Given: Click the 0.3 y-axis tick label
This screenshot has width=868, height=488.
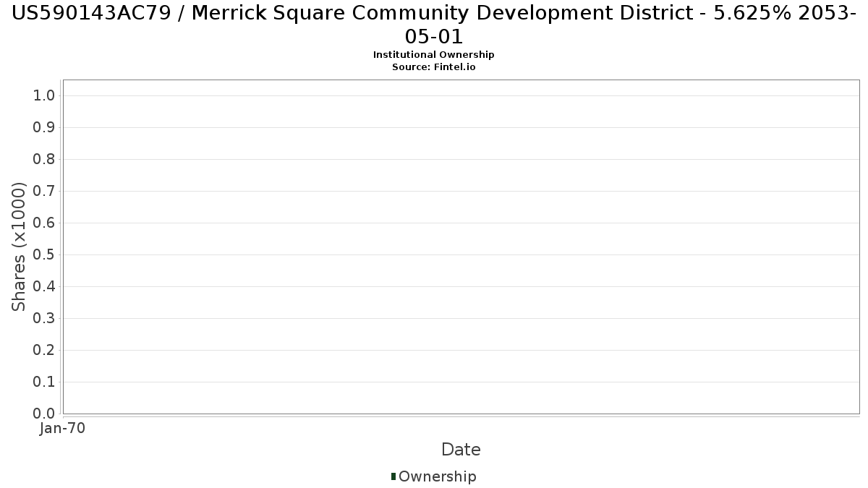Looking at the screenshot, I should [x=44, y=319].
